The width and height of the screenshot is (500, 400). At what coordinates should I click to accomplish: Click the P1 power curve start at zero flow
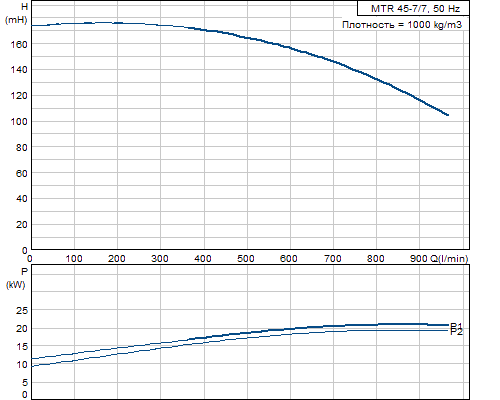click(x=32, y=359)
